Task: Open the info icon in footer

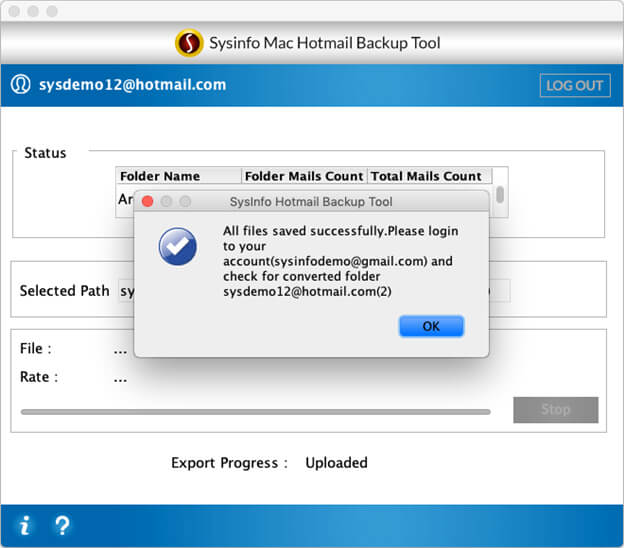Action: (x=25, y=525)
